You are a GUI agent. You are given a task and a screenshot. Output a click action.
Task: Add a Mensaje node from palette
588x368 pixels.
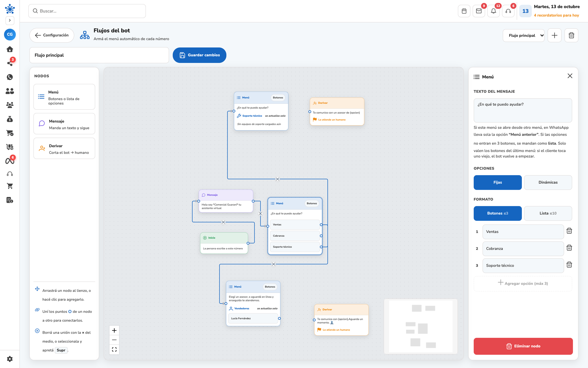point(64,124)
